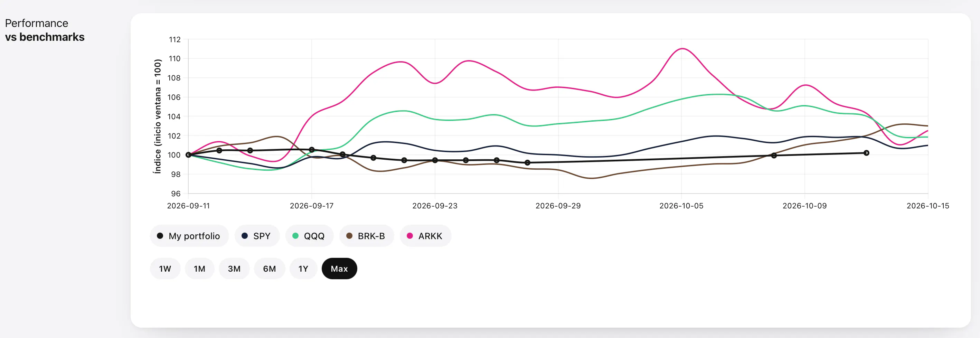Click the ARKK peak near 2026-10-05

click(683, 49)
